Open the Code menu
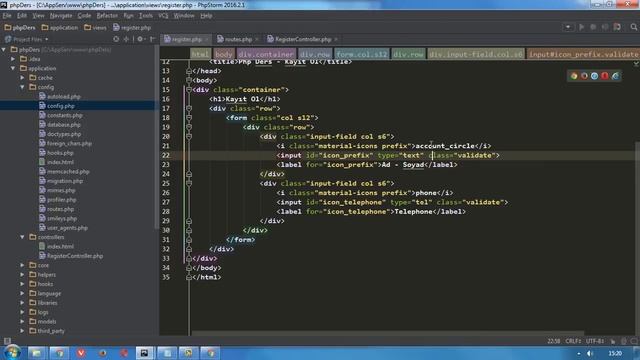 pos(84,16)
